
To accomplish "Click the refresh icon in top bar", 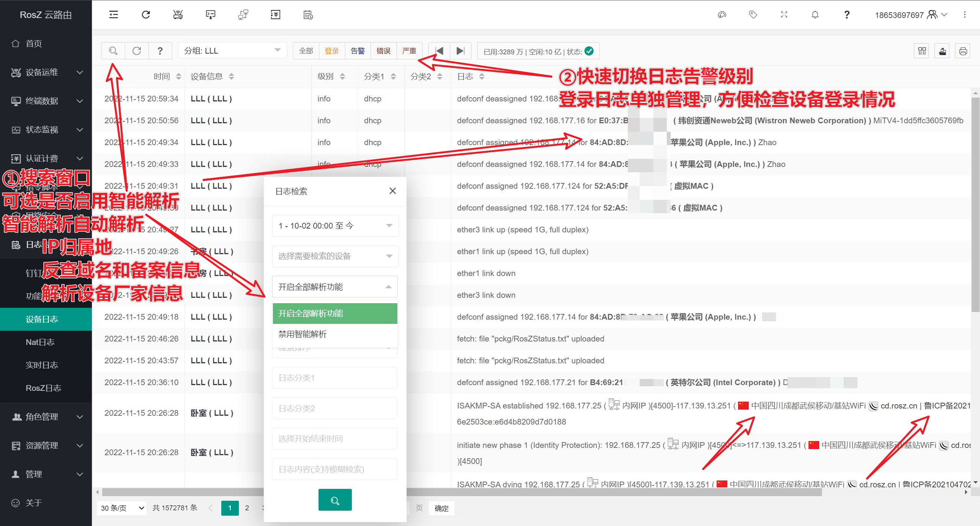I will 146,15.
